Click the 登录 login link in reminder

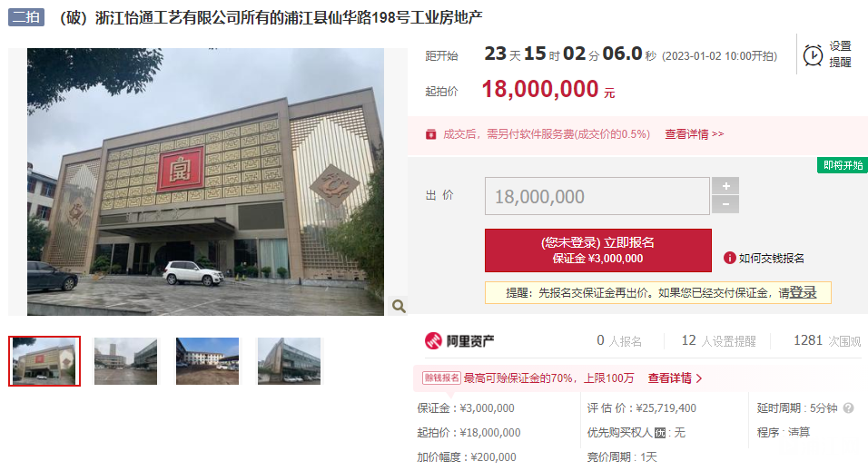[804, 293]
